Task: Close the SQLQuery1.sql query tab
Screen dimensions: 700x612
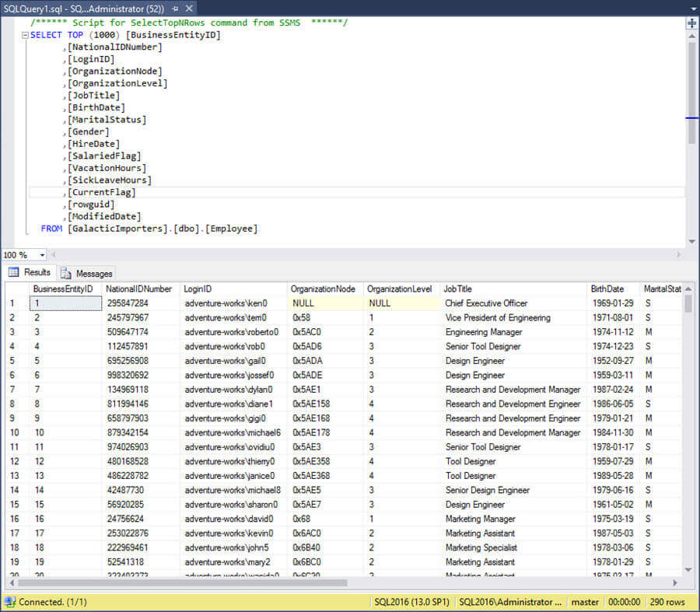Action: coord(189,8)
